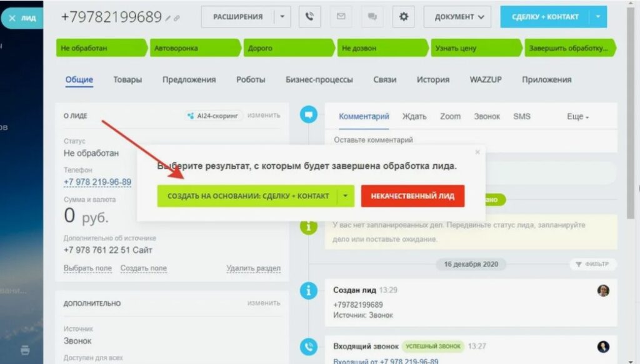The width and height of the screenshot is (640, 364).
Task: Click Создать на основании: Сделку + Контакт
Action: pyautogui.click(x=247, y=196)
